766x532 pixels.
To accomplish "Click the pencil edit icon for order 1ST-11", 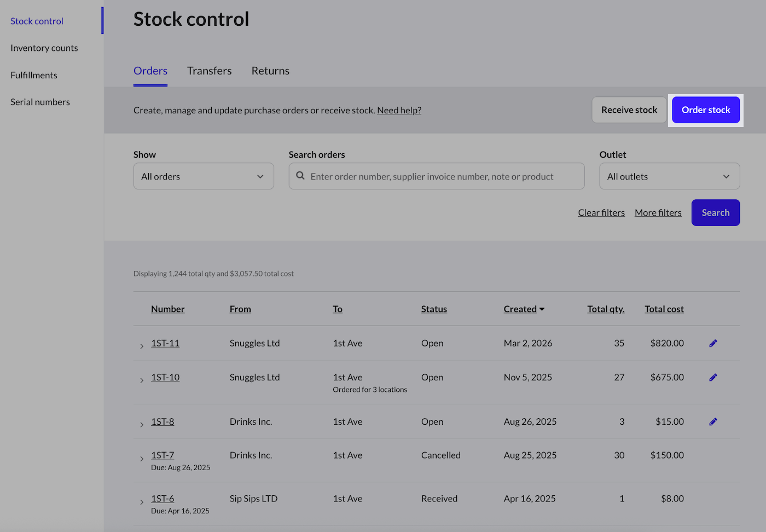I will [x=713, y=343].
